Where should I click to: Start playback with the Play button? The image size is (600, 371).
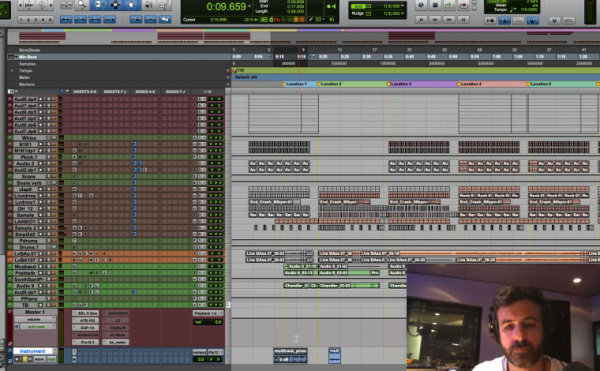coord(449,5)
